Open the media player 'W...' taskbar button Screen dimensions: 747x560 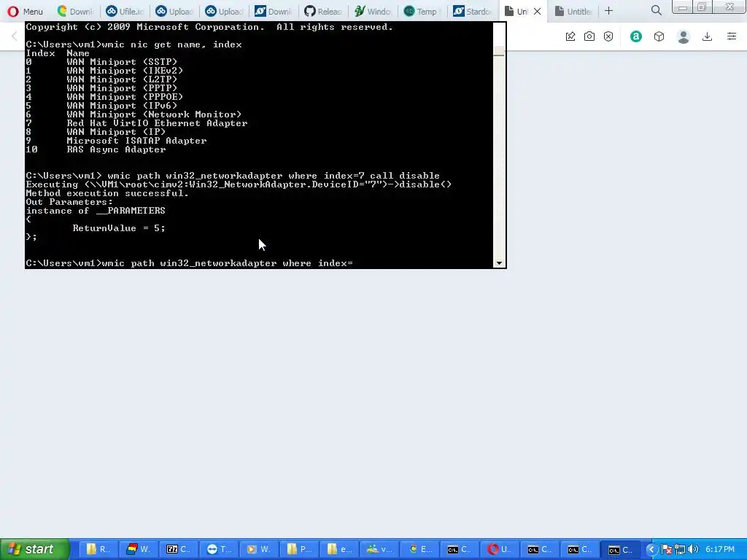pyautogui.click(x=258, y=549)
